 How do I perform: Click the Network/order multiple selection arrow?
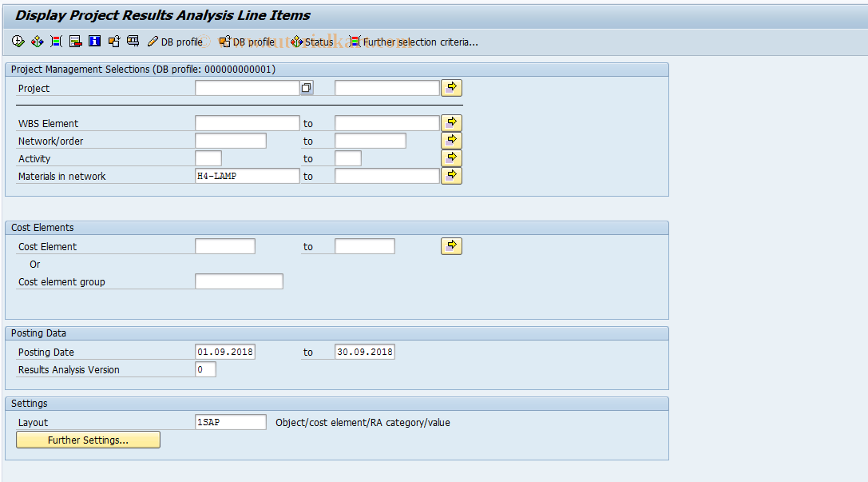452,141
